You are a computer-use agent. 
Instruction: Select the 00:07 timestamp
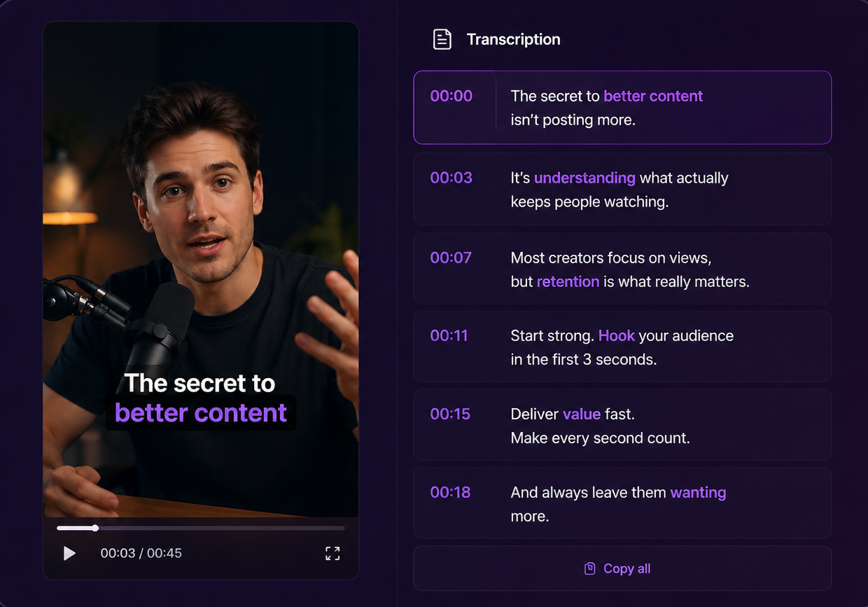click(x=451, y=258)
